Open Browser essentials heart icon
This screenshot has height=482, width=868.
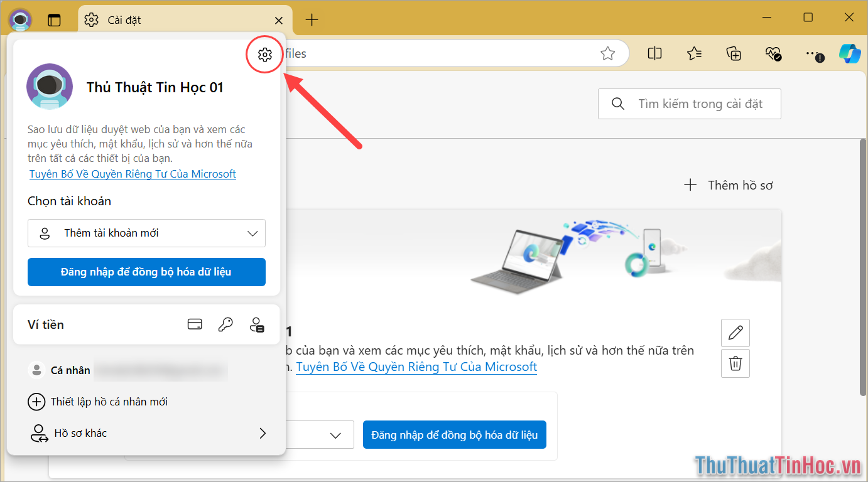(x=773, y=54)
